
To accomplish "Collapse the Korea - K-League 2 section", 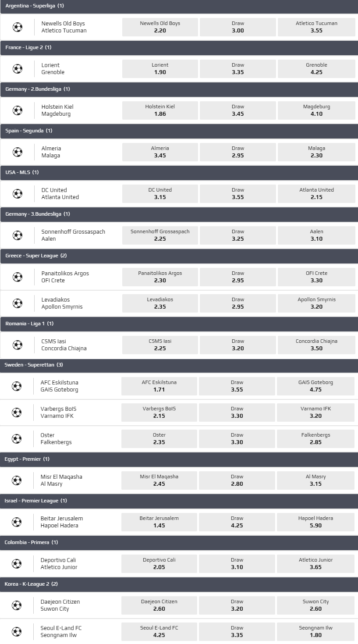I will pos(179,584).
